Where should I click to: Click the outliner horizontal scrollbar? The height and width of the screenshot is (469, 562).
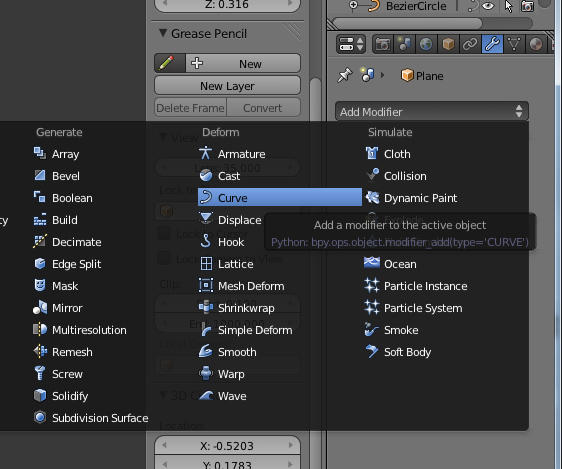click(x=407, y=24)
